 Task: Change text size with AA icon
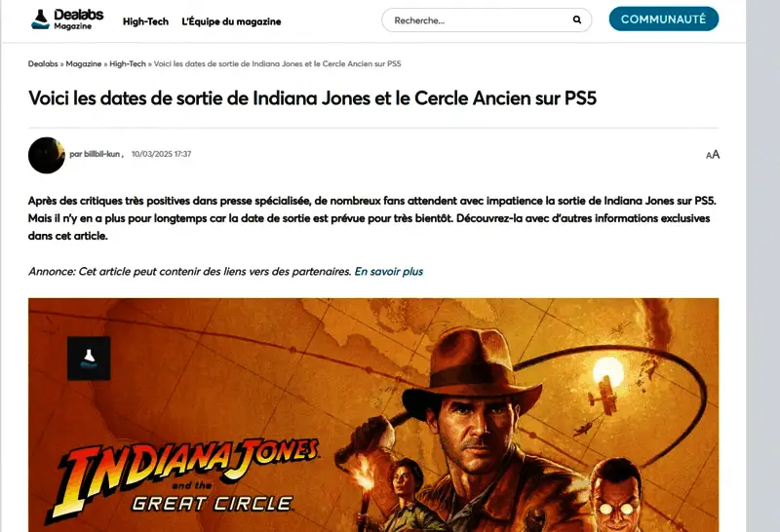click(x=713, y=155)
